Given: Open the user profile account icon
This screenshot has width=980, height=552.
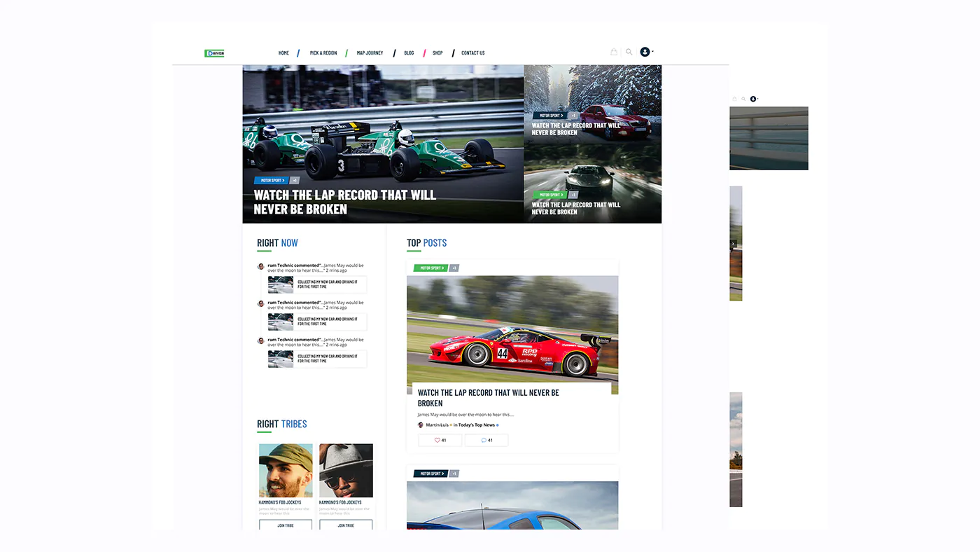Looking at the screenshot, I should pos(644,50).
